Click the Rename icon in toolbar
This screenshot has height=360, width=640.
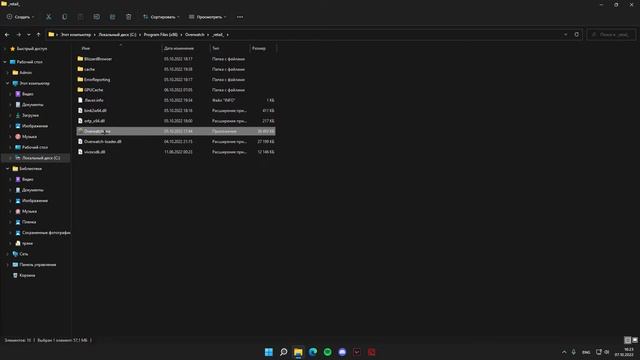coord(96,17)
